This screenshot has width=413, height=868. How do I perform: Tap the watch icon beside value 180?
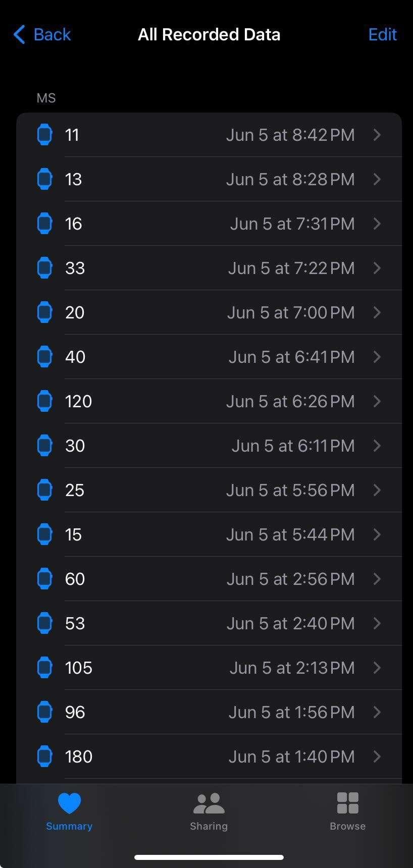click(x=45, y=756)
